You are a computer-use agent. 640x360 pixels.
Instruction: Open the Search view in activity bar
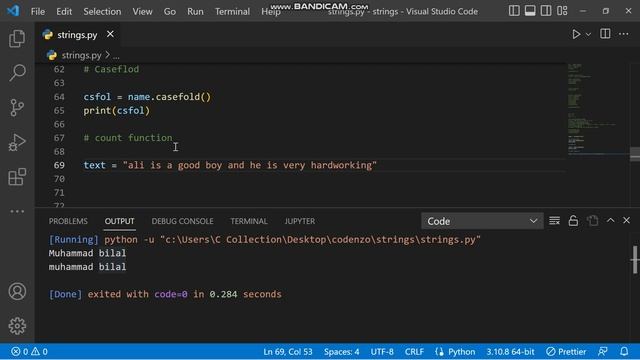(x=17, y=73)
